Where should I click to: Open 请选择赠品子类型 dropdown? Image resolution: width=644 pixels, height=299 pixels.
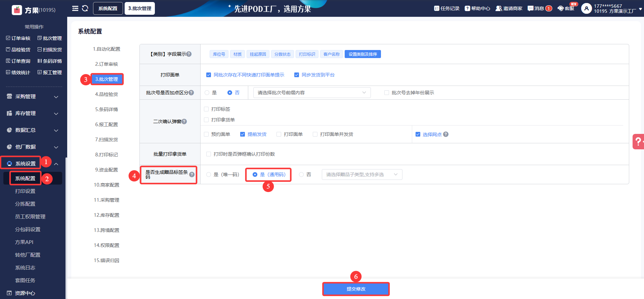362,175
